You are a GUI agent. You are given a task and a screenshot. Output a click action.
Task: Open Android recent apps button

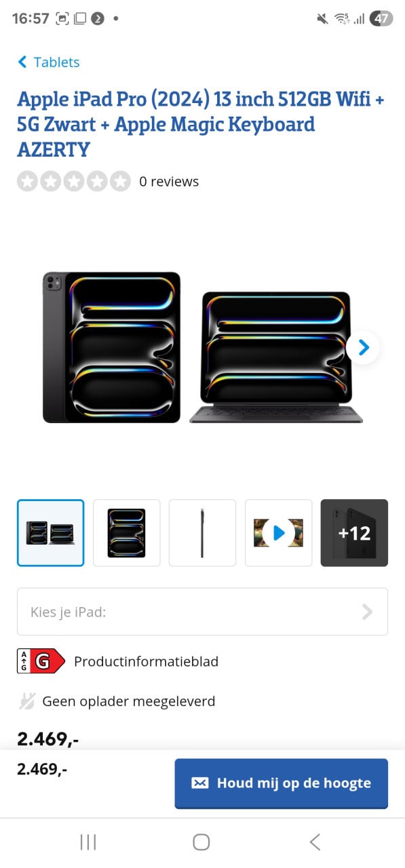click(x=88, y=842)
